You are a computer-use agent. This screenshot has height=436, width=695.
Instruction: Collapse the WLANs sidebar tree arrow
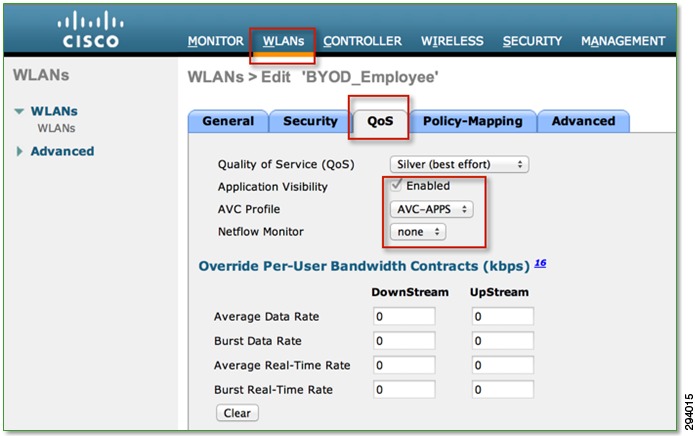coord(19,111)
